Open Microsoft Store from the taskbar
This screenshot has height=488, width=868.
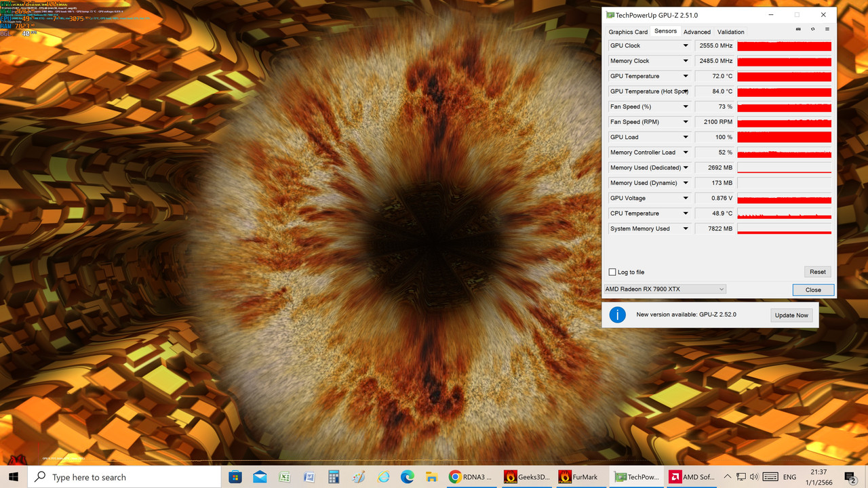[235, 477]
